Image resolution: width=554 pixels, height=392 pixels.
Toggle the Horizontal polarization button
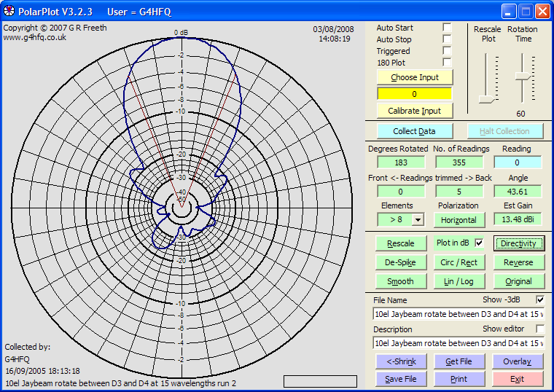(x=459, y=220)
